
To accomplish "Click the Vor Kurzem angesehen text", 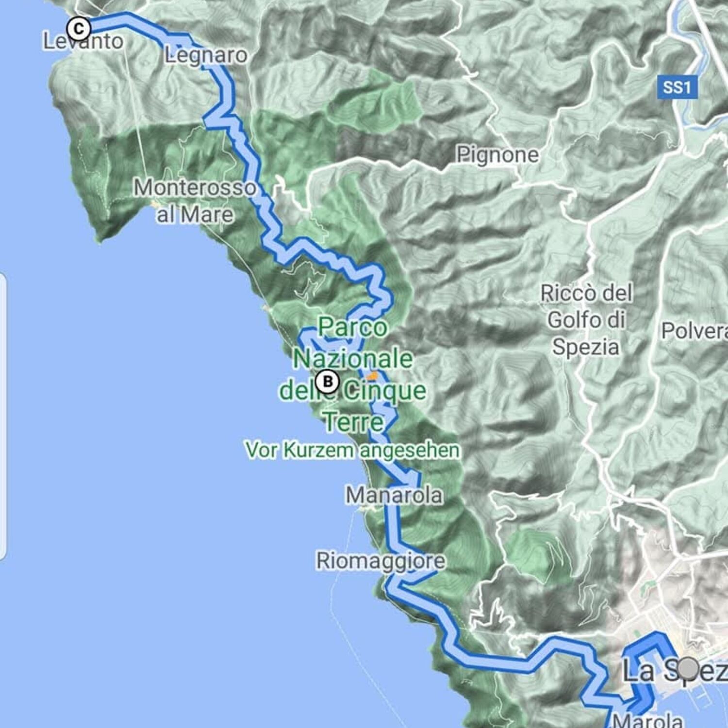I will [x=353, y=450].
